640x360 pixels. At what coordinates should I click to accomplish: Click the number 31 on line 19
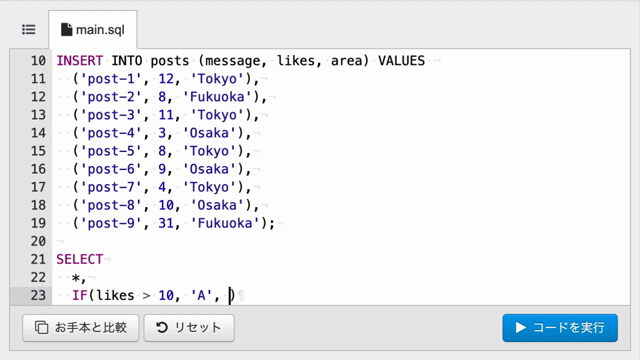166,223
